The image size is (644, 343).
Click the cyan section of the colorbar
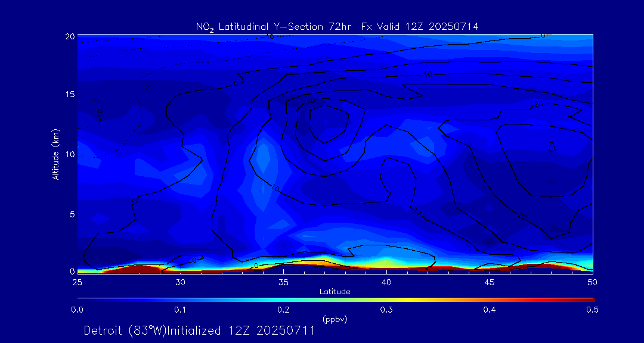[x=279, y=300]
